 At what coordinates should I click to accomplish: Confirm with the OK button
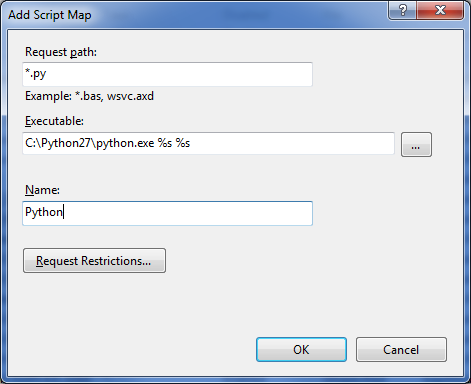(x=301, y=350)
